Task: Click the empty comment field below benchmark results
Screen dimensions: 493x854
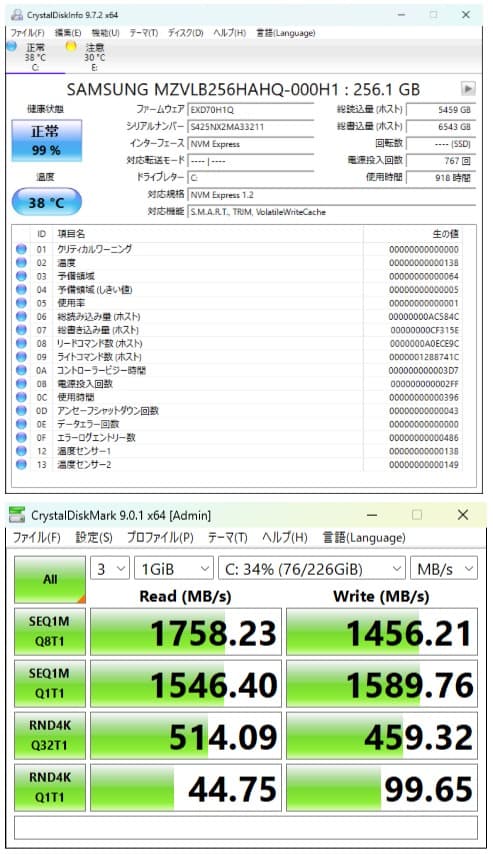Action: pos(246,827)
